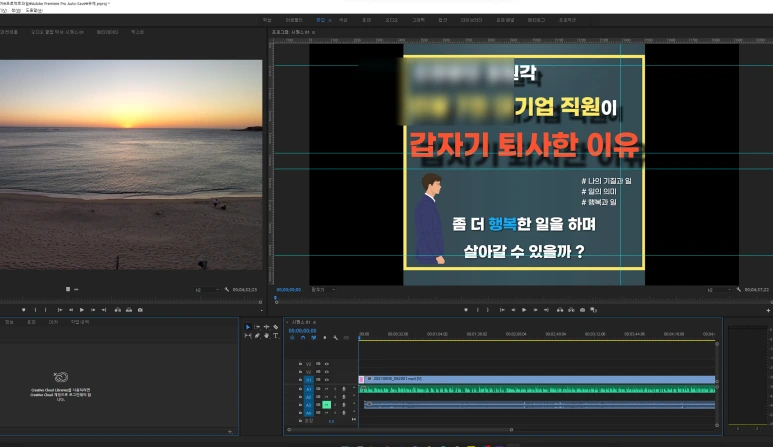Click Insert button in Source monitor

[x=117, y=310]
